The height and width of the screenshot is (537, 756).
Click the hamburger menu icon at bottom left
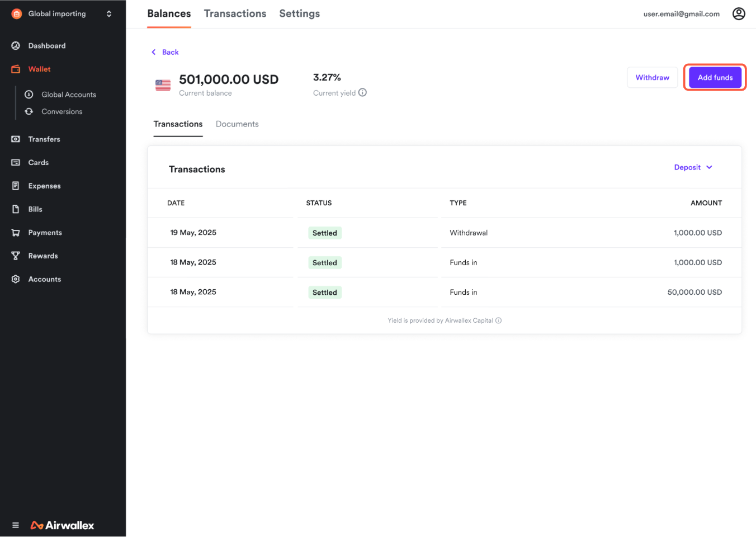(16, 525)
